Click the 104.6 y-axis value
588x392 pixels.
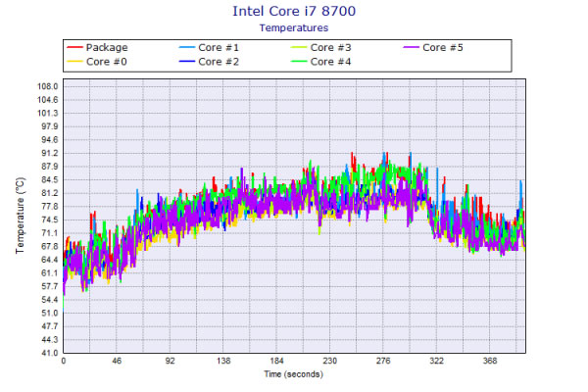(x=48, y=100)
